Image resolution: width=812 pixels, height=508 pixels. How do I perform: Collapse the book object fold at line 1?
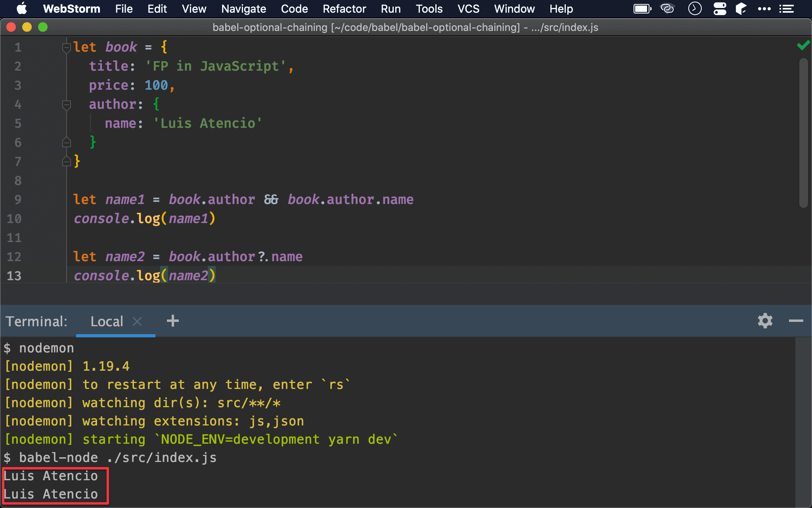pyautogui.click(x=67, y=48)
